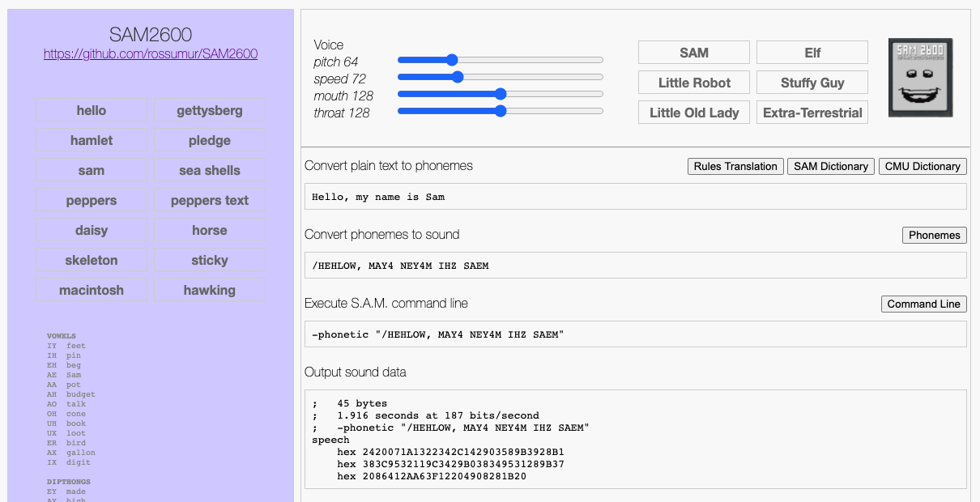Choose the Little Old Lady voice
Viewport: 980px width, 502px height.
click(x=694, y=113)
